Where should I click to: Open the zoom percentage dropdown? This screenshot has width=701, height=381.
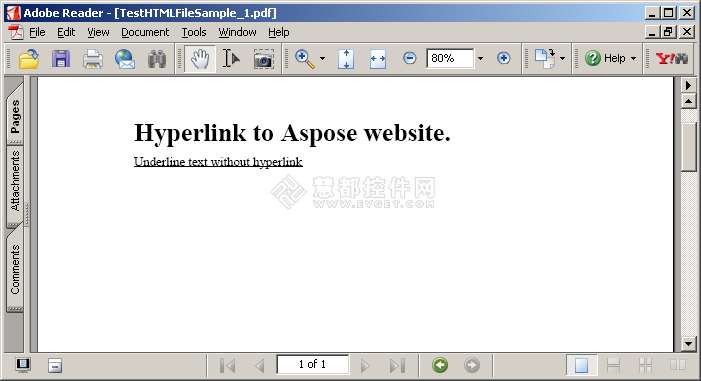(x=480, y=58)
